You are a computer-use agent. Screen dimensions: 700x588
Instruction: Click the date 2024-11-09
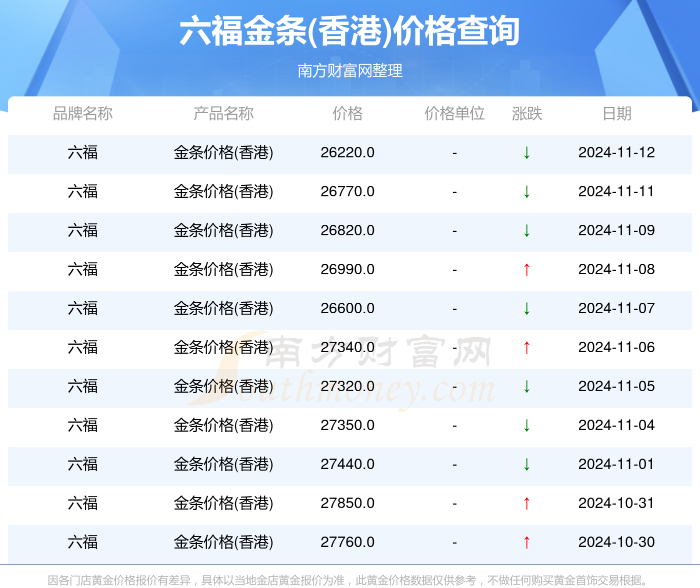(616, 230)
